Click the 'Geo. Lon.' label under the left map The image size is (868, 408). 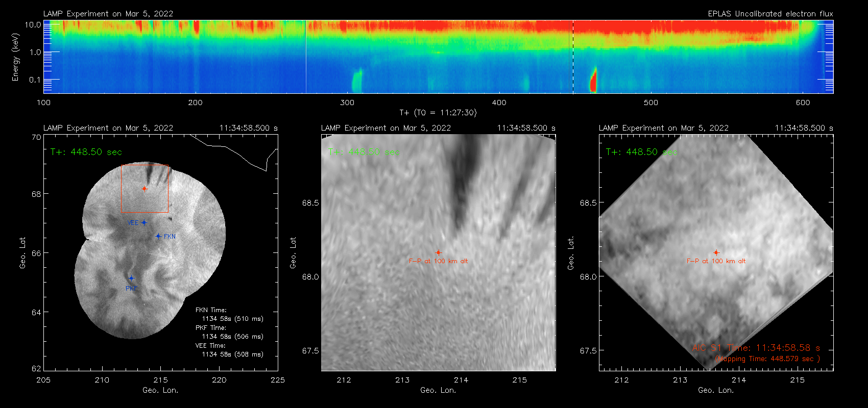pos(160,390)
